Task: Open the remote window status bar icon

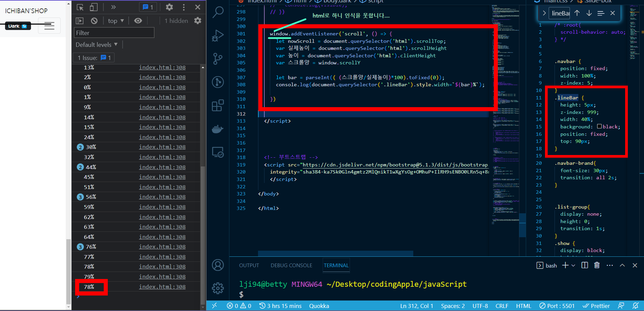Action: (215, 306)
